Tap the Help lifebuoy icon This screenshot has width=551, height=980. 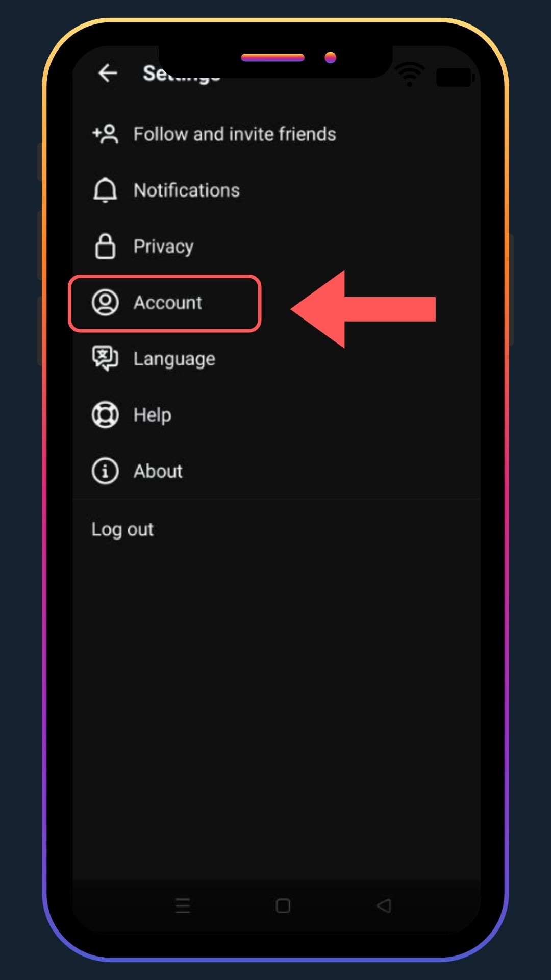[105, 414]
